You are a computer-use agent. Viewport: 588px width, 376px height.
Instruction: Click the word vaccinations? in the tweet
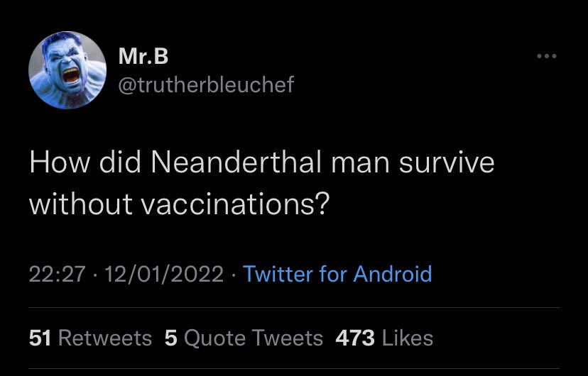pos(235,205)
